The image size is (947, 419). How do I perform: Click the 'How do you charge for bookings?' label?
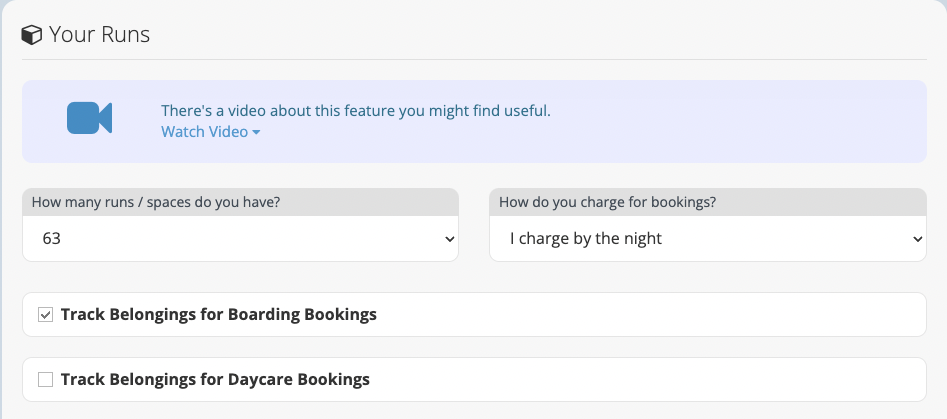point(608,202)
